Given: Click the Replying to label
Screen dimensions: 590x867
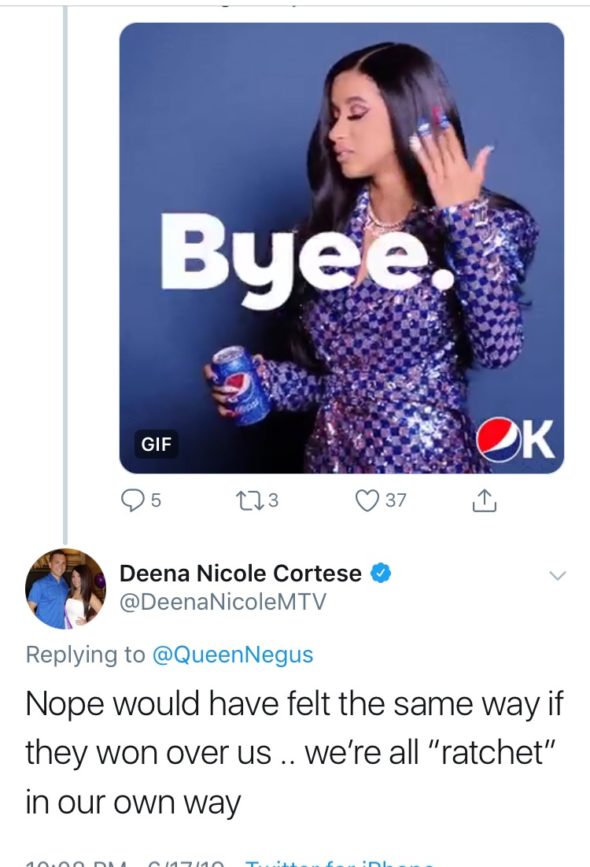Looking at the screenshot, I should click(x=85, y=655).
